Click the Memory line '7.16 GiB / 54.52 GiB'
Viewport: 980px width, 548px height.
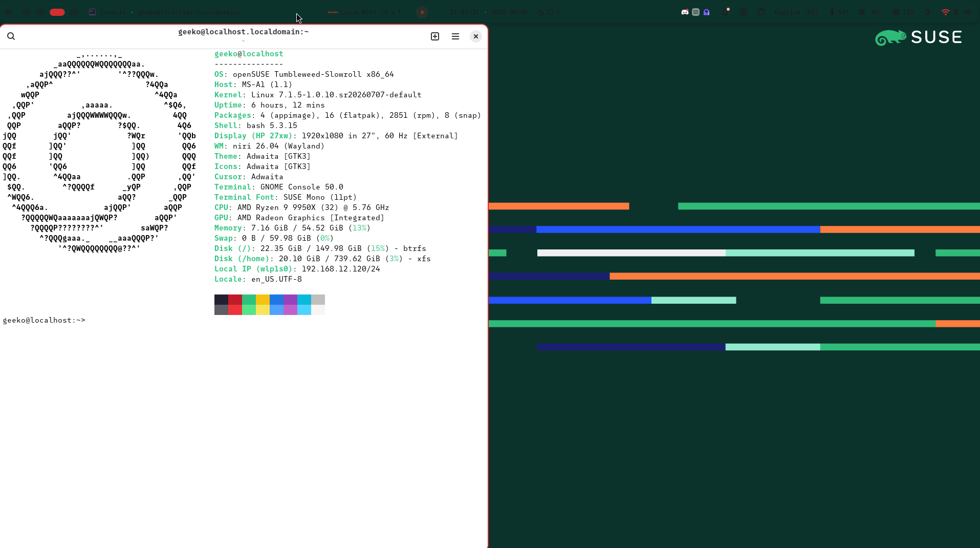pos(293,228)
